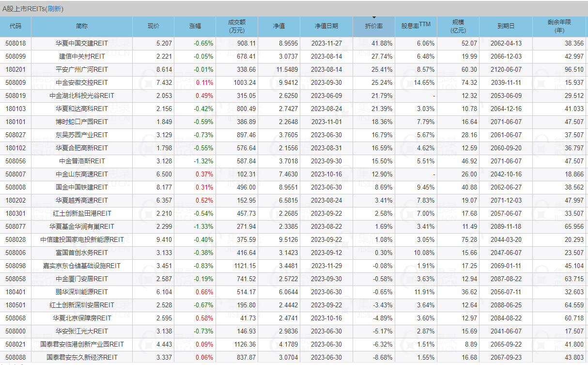The image size is (588, 365).
Task: Click the 1126.36 turnover cell
Action: point(237,344)
